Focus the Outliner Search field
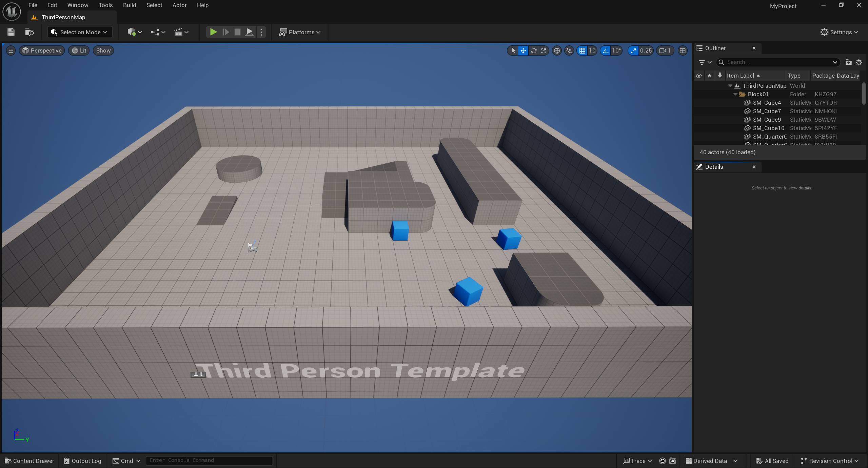Screen dimensions: 868x468 [778, 62]
